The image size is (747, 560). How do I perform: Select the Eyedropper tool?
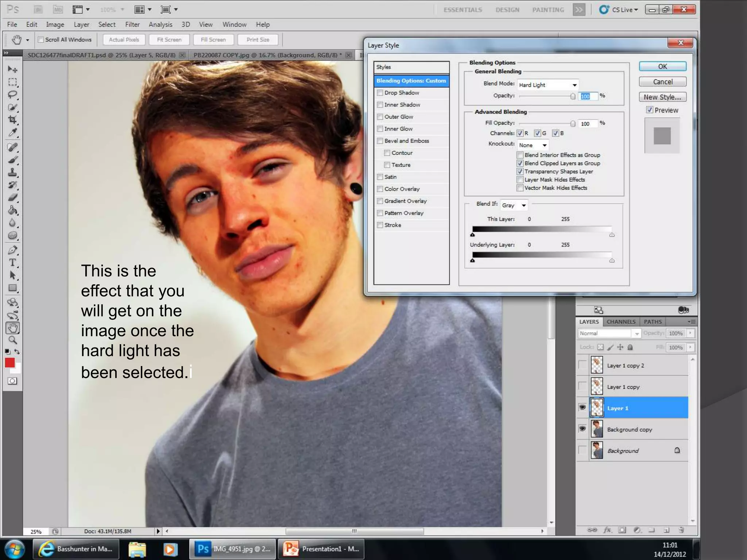pos(13,133)
